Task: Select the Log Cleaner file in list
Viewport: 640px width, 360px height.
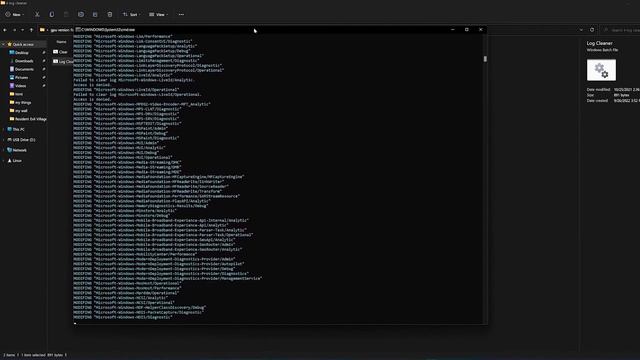Action: tap(63, 62)
